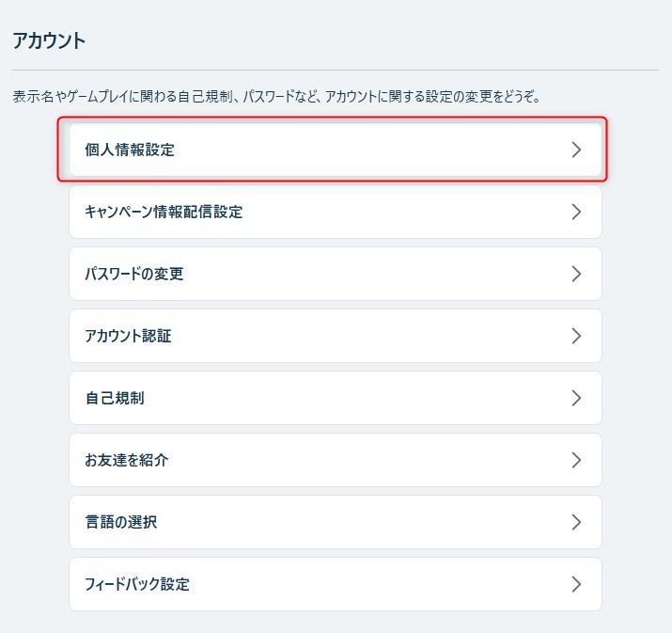
Task: Open キャンペーン情報配信設定 menu item
Action: (336, 212)
